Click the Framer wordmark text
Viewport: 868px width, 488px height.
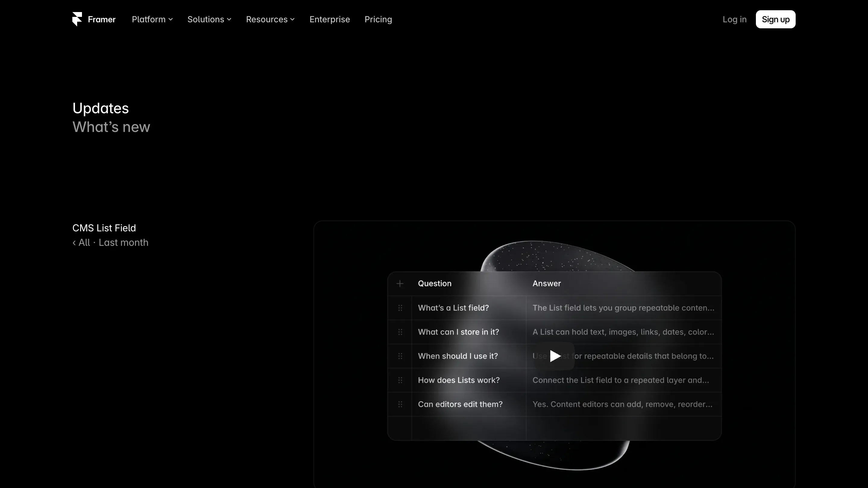coord(102,19)
